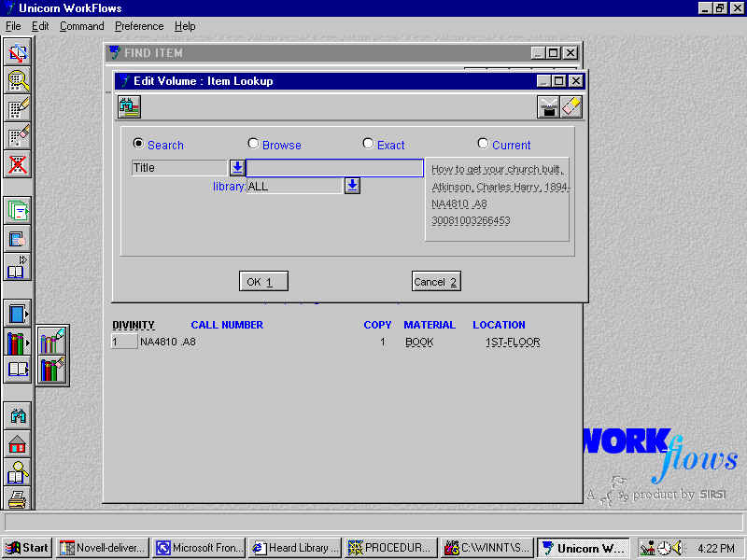This screenshot has width=747, height=560.
Task: Click the magnifying glass over grid icon
Action: 18,80
